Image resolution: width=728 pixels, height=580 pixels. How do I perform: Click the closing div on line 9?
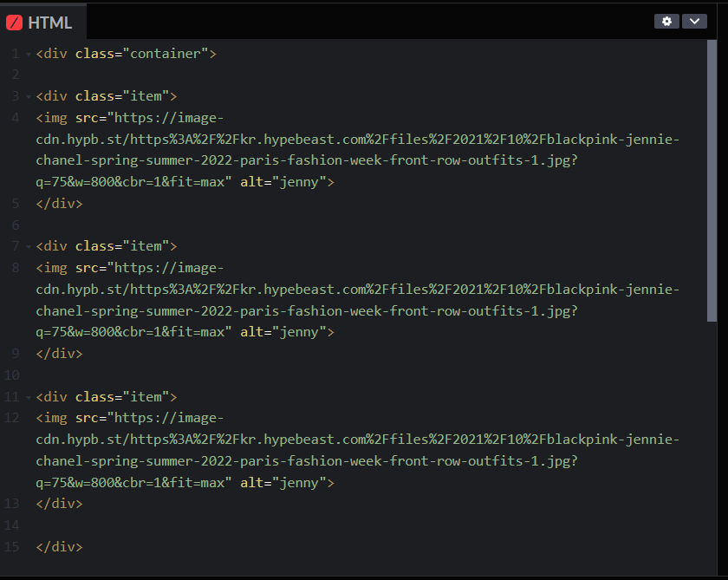click(x=60, y=354)
